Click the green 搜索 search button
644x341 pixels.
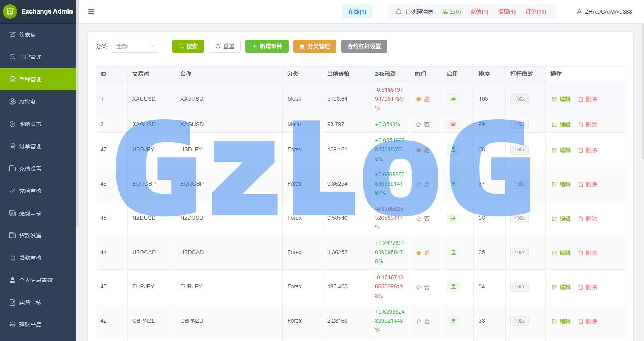click(188, 46)
